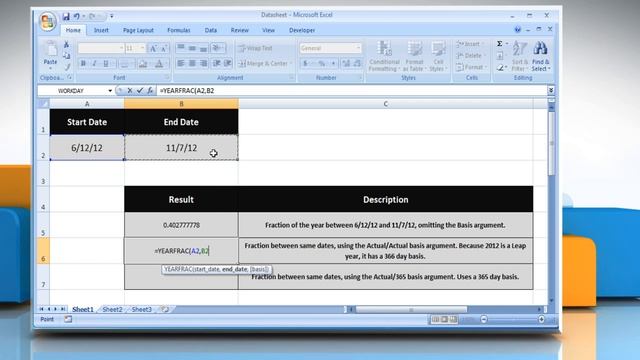Open the font size dropdown
The width and height of the screenshot is (640, 360).
(x=142, y=48)
